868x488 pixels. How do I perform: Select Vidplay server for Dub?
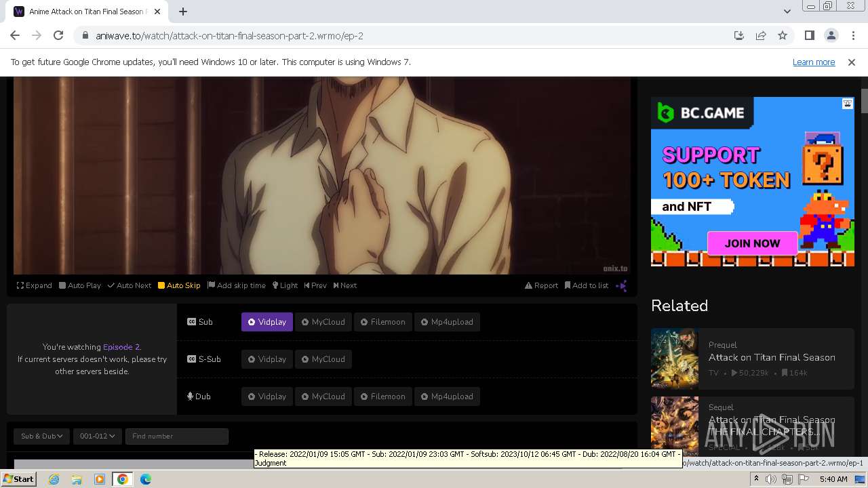267,396
